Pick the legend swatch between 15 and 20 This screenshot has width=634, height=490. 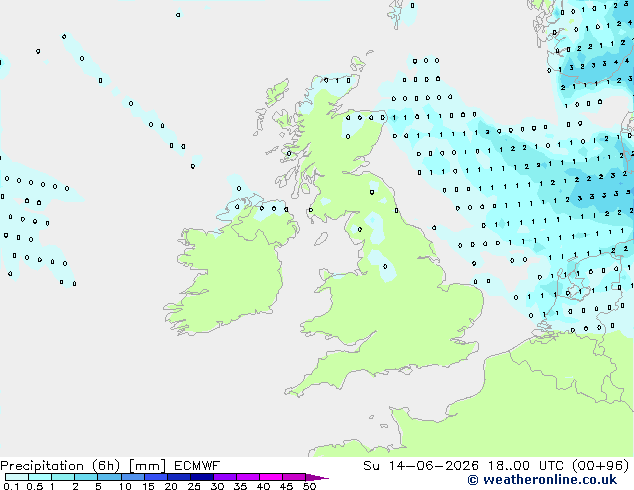(156, 477)
